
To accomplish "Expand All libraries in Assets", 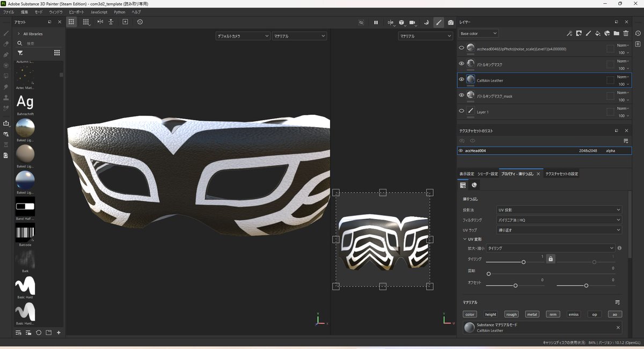I will [19, 33].
